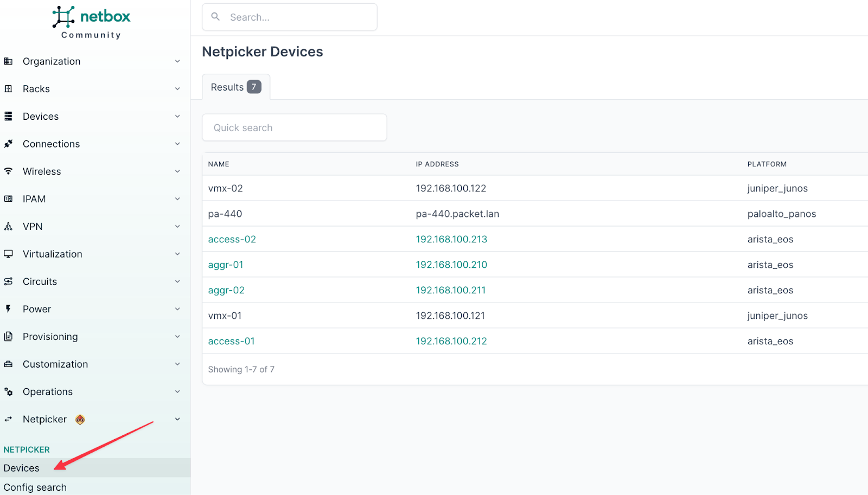Click the Devices server icon in main menu
This screenshot has height=495, width=868.
[x=8, y=117]
